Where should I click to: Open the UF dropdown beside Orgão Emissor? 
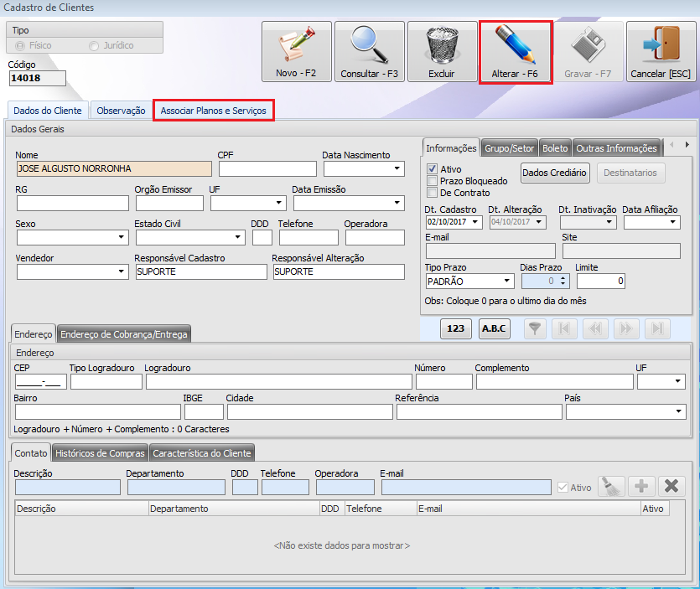pos(278,203)
